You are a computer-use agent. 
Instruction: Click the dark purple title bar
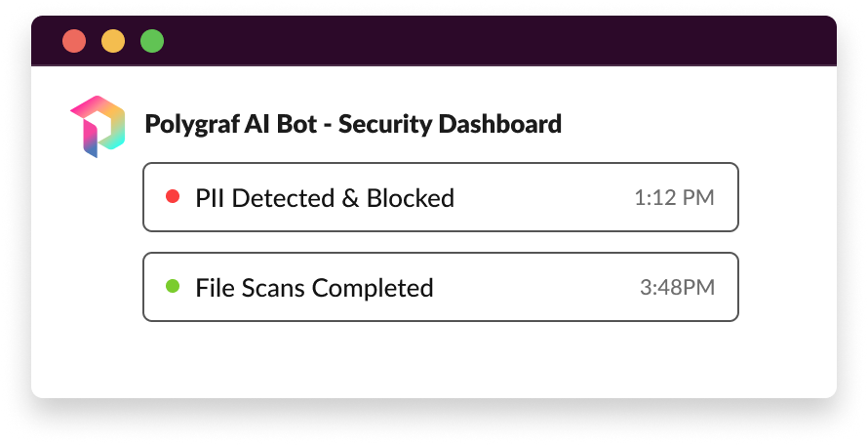coord(488,42)
